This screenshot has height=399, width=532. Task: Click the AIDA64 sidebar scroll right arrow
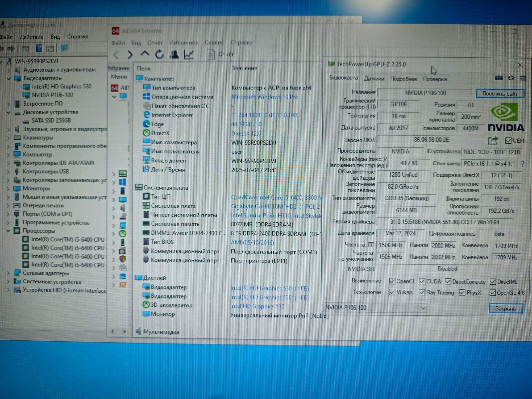[x=124, y=331]
